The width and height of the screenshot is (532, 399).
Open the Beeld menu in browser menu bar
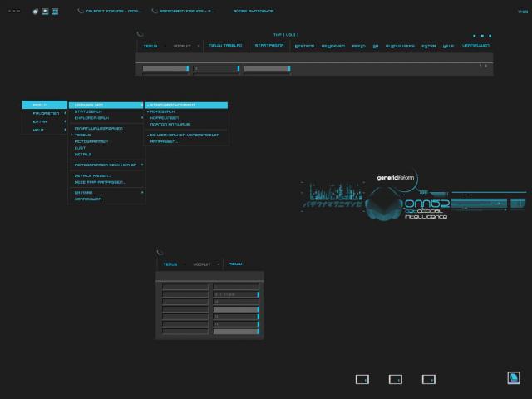(x=358, y=47)
